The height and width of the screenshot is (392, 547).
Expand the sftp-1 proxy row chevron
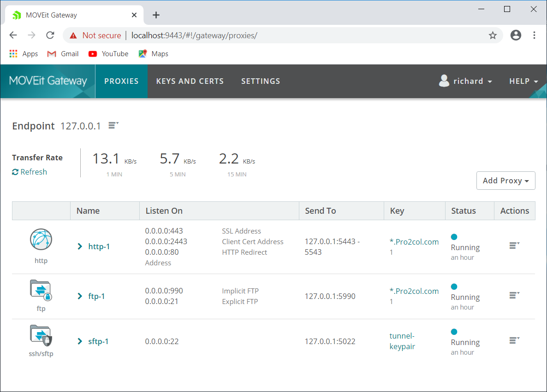click(x=80, y=341)
